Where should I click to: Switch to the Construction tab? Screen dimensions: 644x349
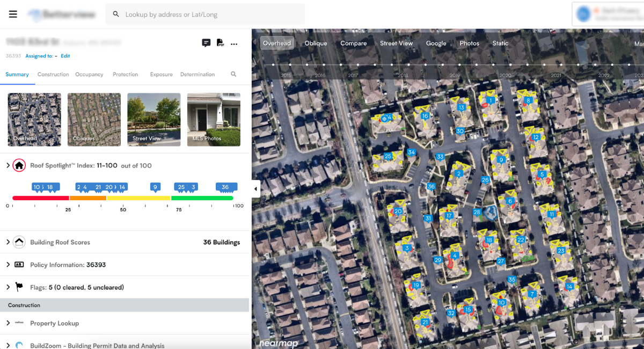pyautogui.click(x=53, y=74)
